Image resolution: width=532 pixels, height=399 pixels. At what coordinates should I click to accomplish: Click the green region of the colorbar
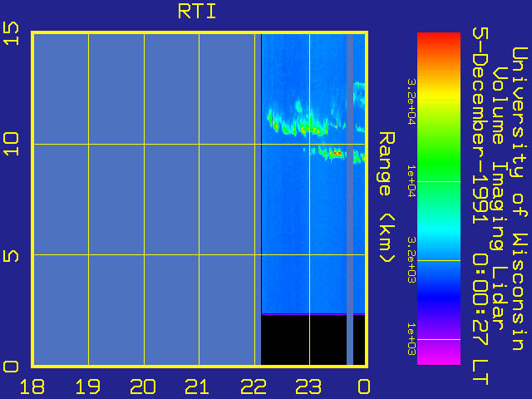pos(439,163)
